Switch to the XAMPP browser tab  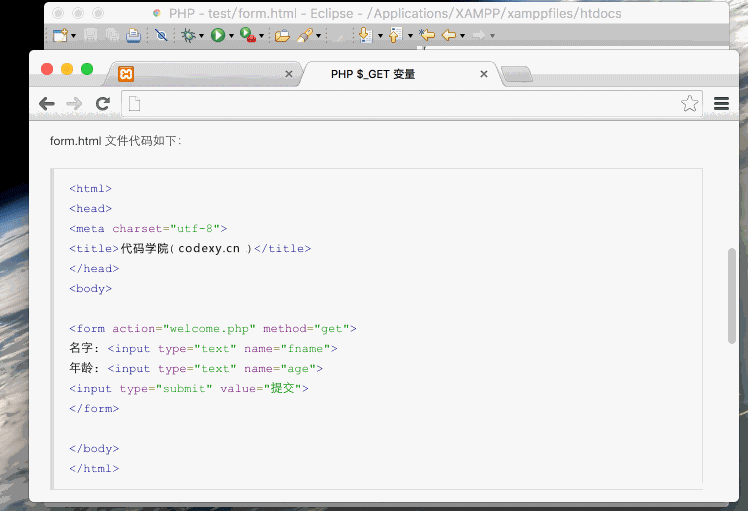pos(204,74)
